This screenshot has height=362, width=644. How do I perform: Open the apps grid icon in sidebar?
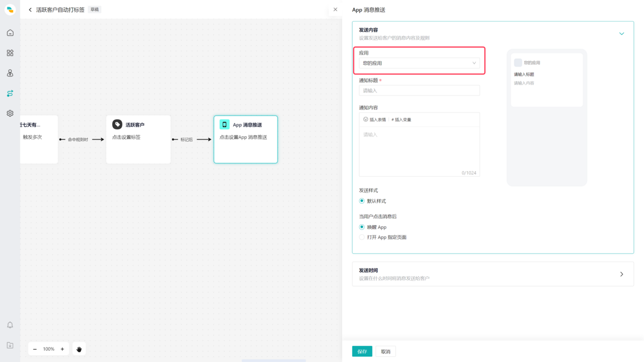[10, 53]
